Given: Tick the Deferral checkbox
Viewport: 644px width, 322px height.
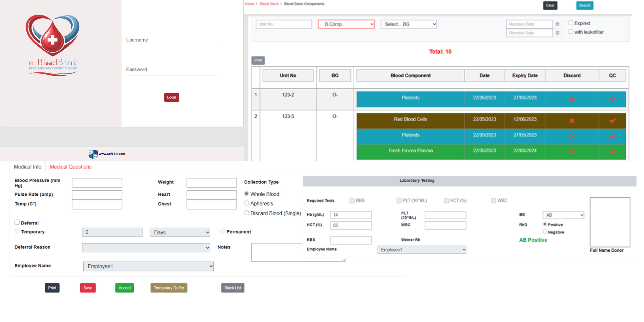Looking at the screenshot, I should [17, 222].
